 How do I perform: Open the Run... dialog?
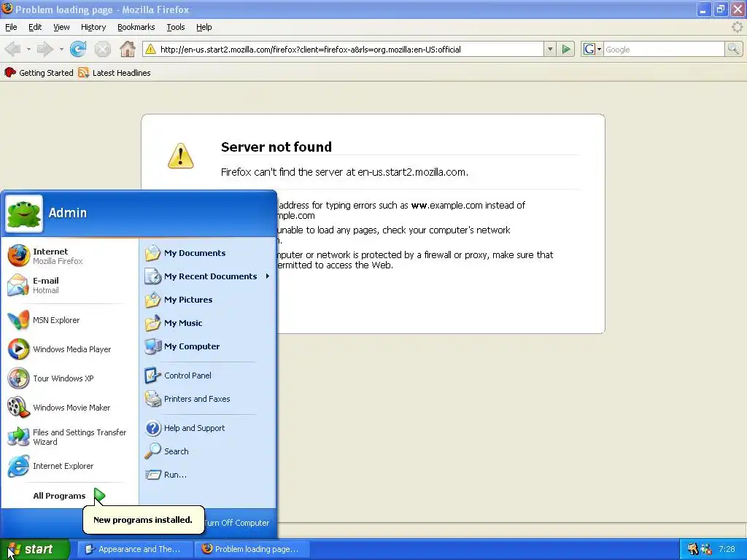(208, 474)
